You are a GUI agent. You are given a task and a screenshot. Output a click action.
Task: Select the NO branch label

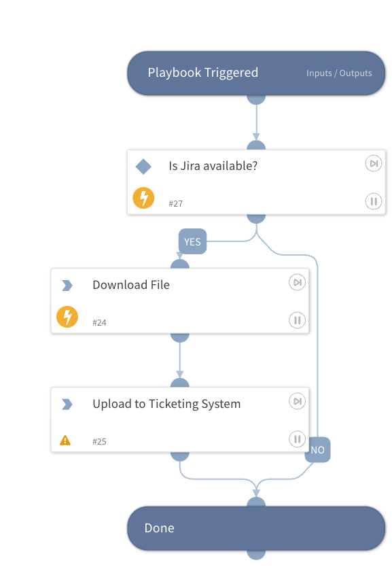(317, 450)
